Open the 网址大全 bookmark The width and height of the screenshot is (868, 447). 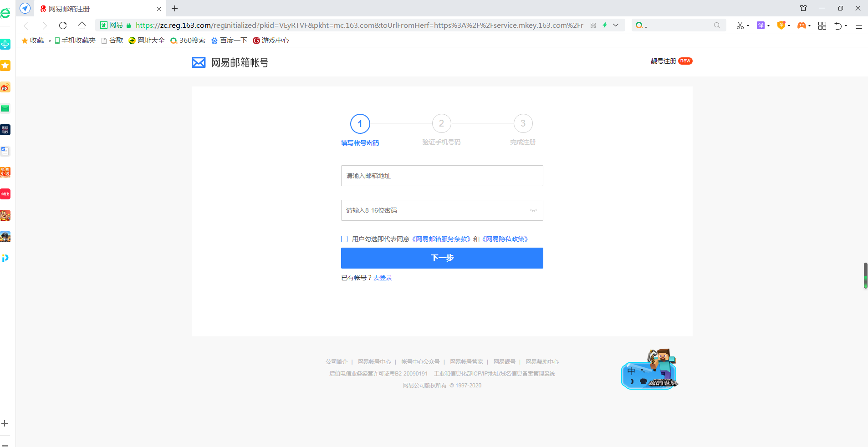coord(147,41)
